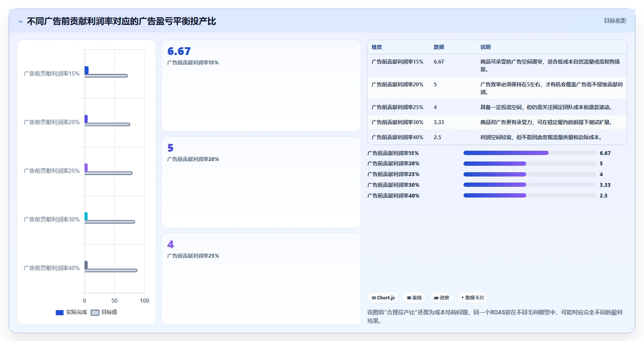
Task: Click the blue 15% actual bar in chart
Action: coord(86,70)
